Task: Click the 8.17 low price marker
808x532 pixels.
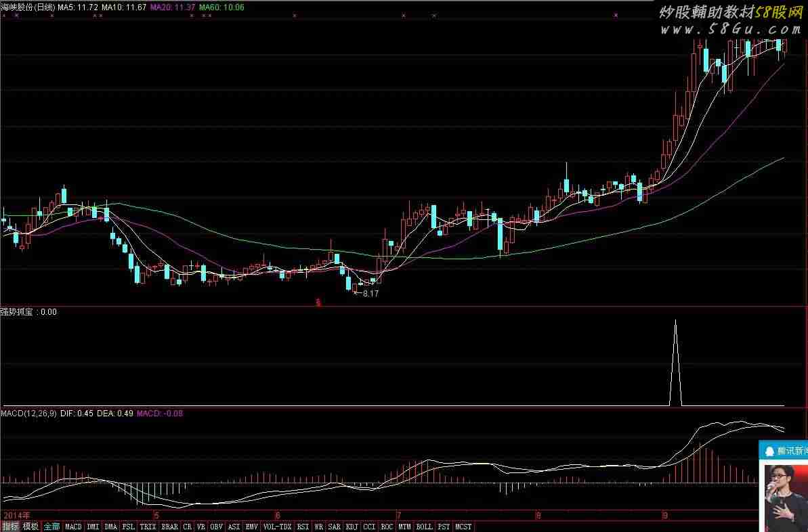Action: coord(370,294)
